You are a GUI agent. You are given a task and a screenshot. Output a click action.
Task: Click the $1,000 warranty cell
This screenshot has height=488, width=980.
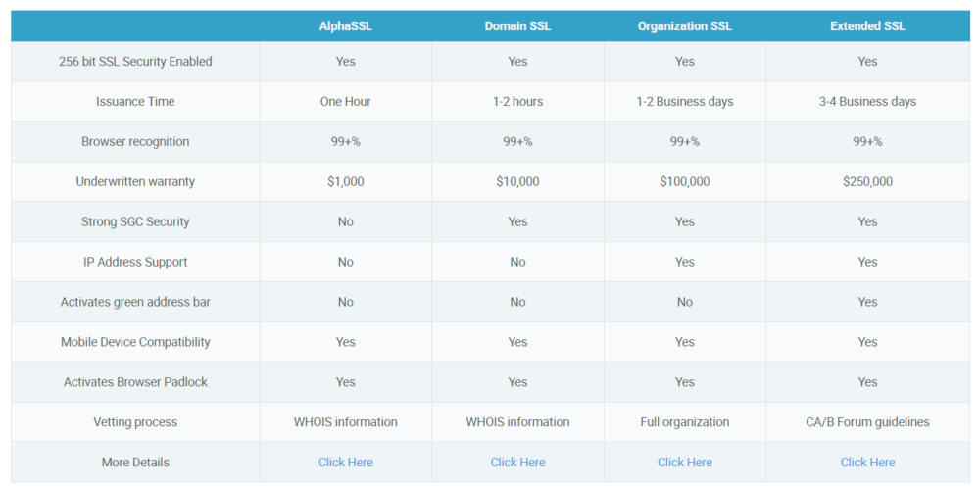(x=346, y=182)
